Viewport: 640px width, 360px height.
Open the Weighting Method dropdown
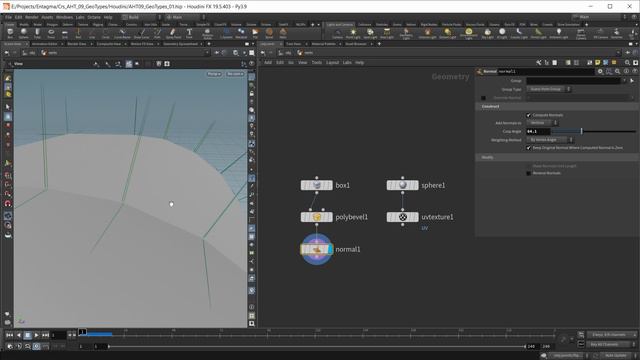550,140
